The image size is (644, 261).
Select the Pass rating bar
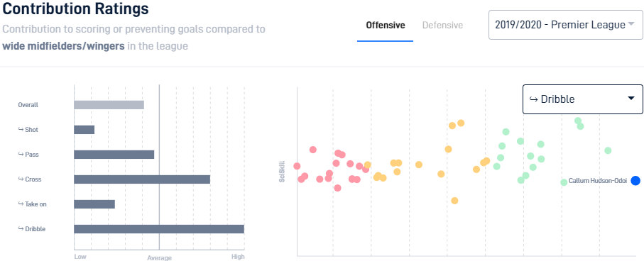click(x=114, y=155)
